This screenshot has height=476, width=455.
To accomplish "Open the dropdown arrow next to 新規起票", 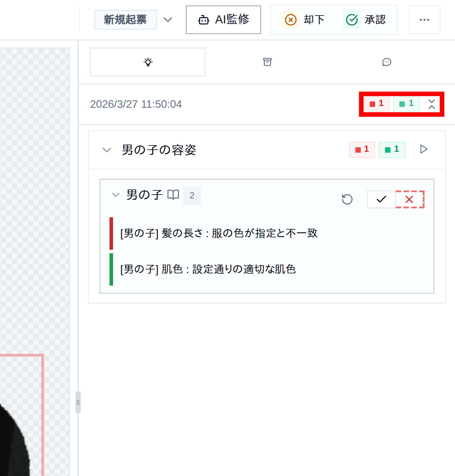I will pos(168,20).
